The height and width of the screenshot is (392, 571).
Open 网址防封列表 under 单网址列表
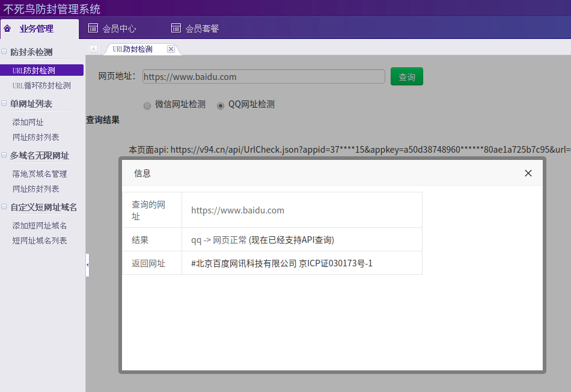(x=35, y=137)
